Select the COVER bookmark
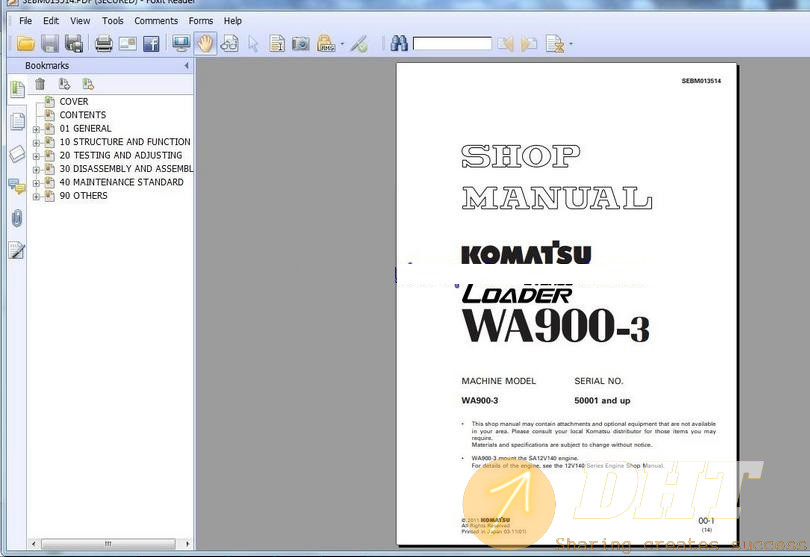Image resolution: width=810 pixels, height=557 pixels. click(73, 101)
